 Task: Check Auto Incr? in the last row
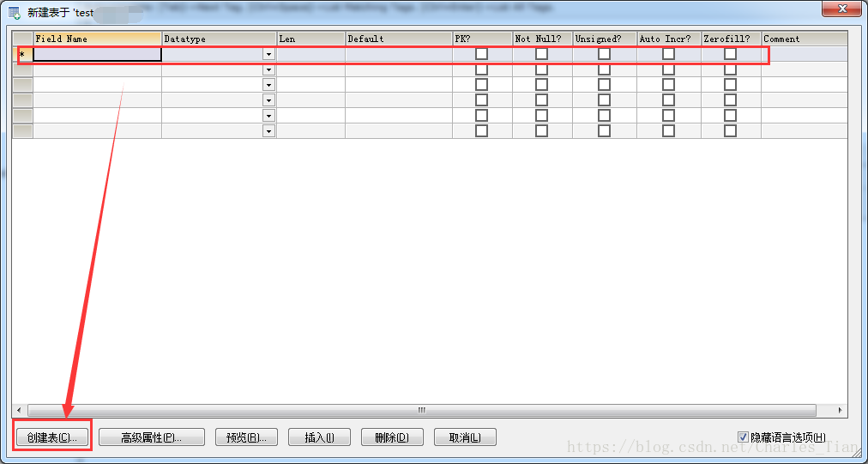[669, 130]
